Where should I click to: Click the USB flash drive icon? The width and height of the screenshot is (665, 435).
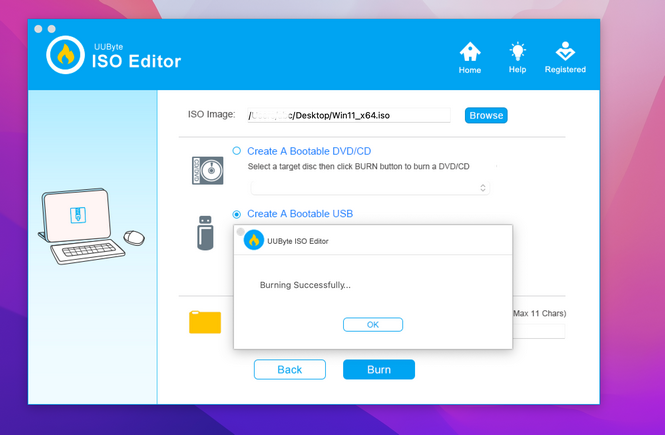[205, 233]
